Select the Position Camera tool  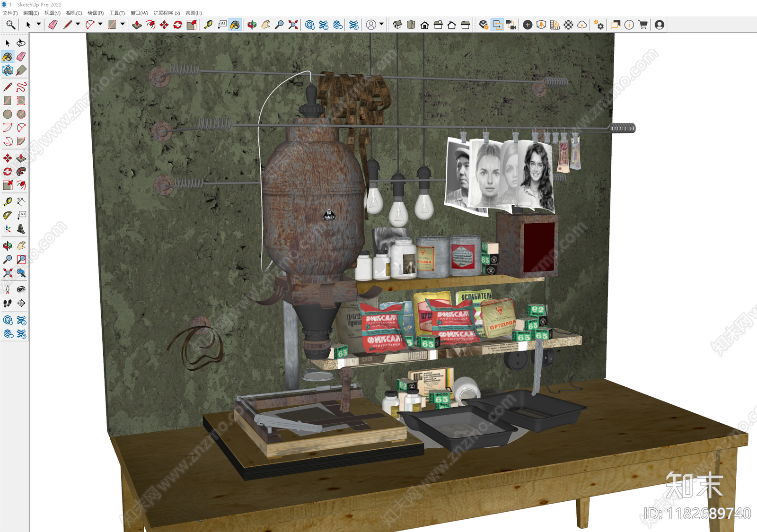[8, 289]
